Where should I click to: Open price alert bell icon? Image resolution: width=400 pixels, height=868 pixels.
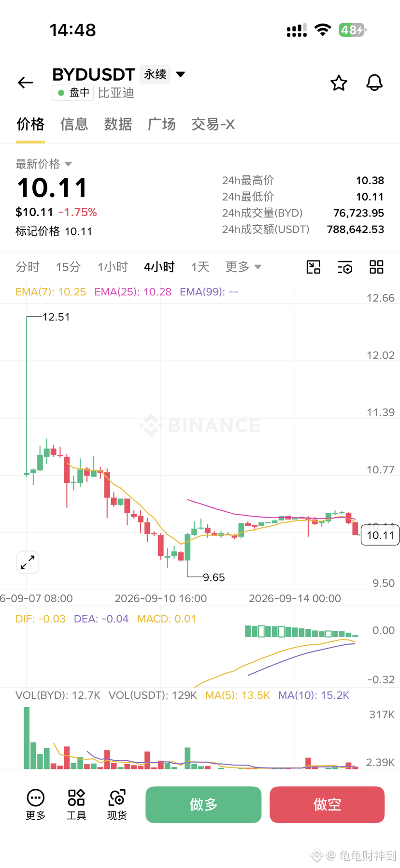(374, 83)
